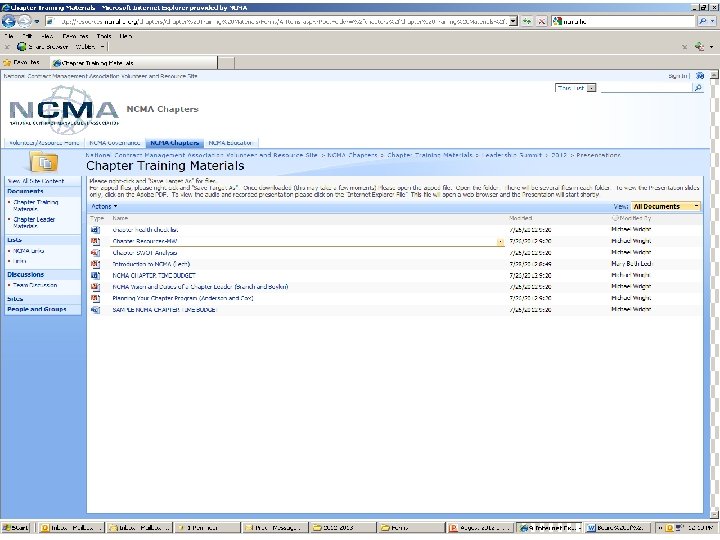
Task: Click the page vertical scrollbar up arrow
Action: tap(714, 75)
